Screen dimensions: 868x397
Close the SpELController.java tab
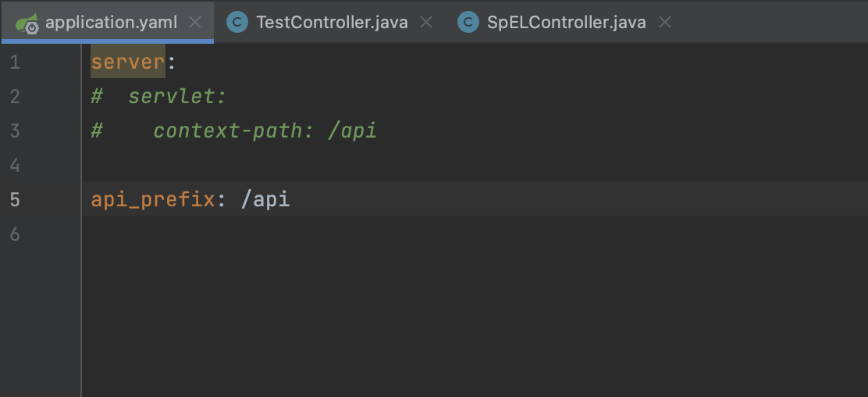[665, 22]
